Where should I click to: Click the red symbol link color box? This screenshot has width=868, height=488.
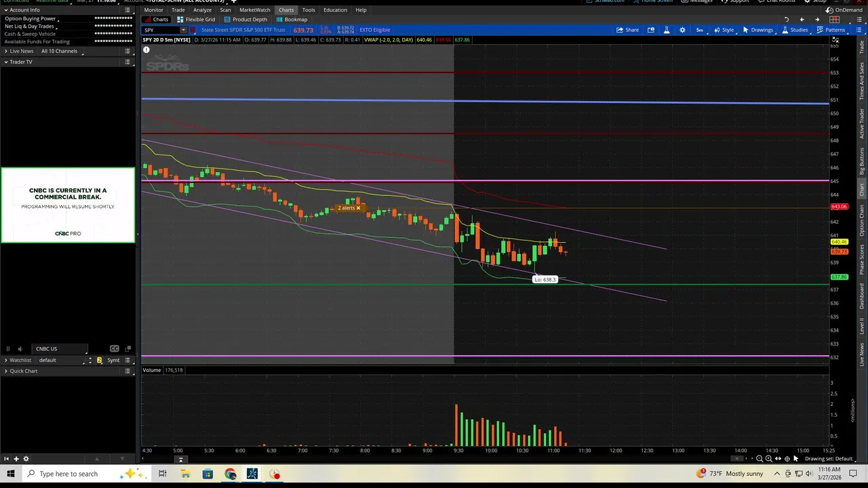(x=193, y=30)
